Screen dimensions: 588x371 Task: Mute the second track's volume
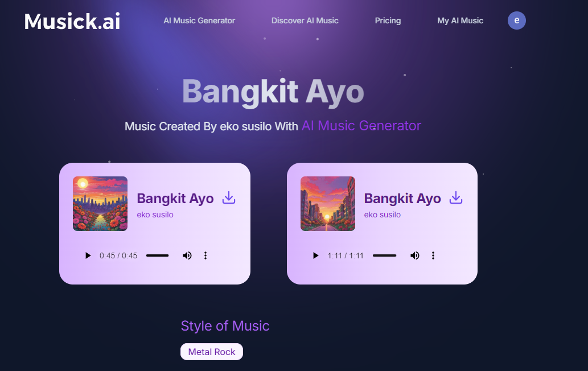pos(415,255)
